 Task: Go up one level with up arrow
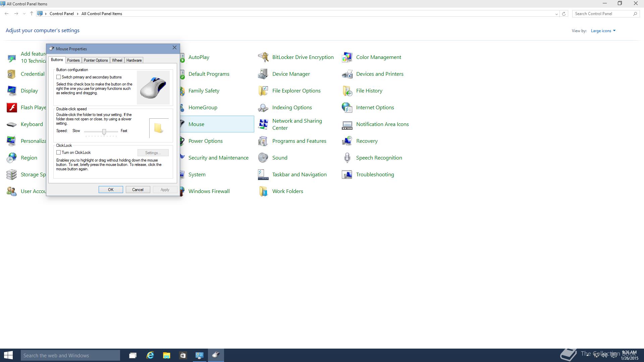[32, 14]
